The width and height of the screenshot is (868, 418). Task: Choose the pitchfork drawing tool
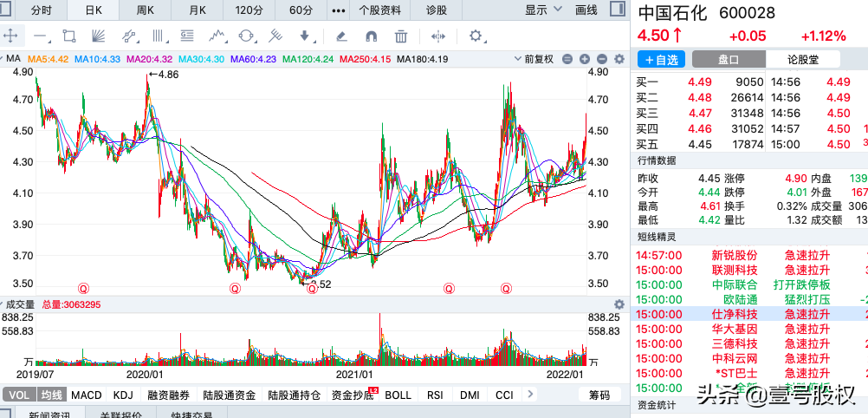click(x=275, y=36)
